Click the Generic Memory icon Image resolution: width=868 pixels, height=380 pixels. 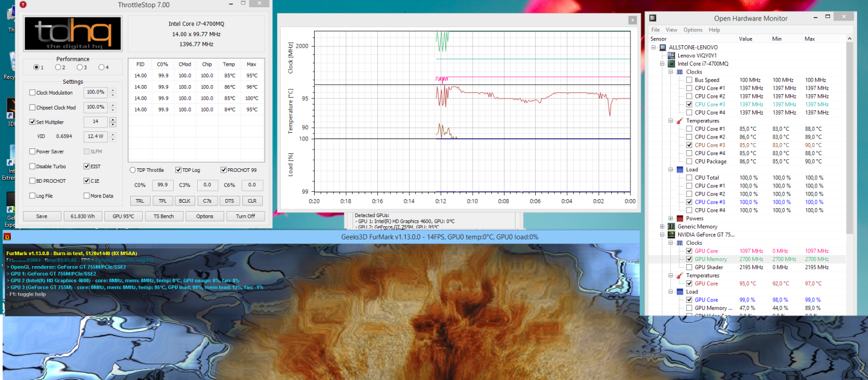[x=671, y=227]
